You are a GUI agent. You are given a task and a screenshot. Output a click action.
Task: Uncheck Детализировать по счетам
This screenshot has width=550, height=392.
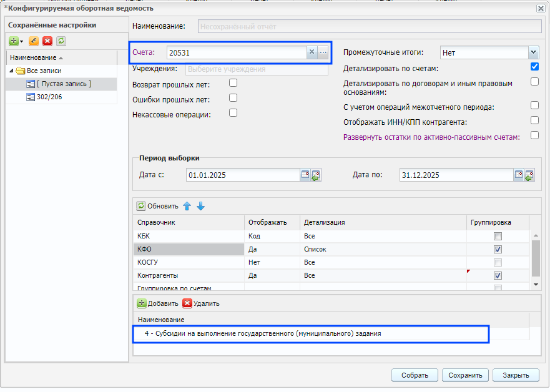(534, 67)
